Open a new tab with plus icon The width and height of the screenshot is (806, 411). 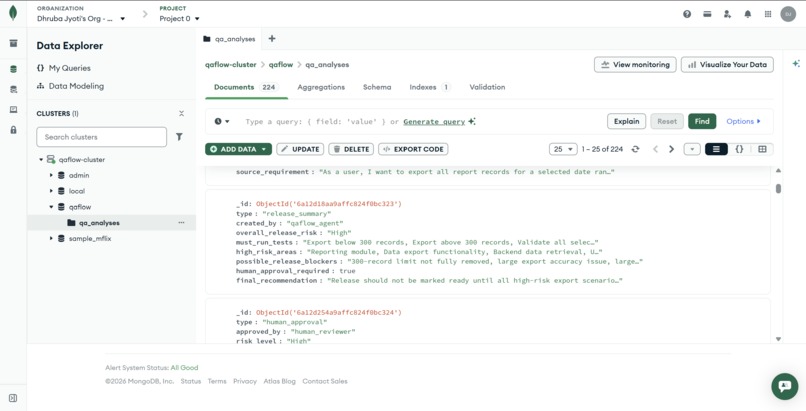click(272, 39)
